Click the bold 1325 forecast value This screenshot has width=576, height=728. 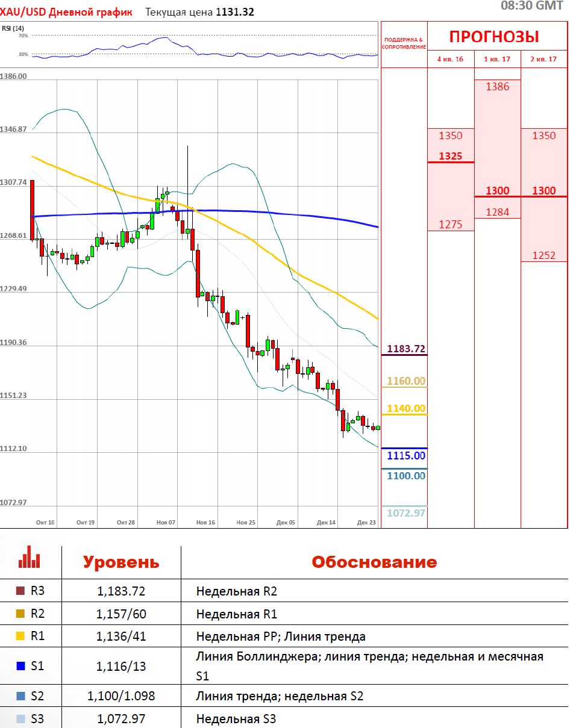click(x=450, y=156)
